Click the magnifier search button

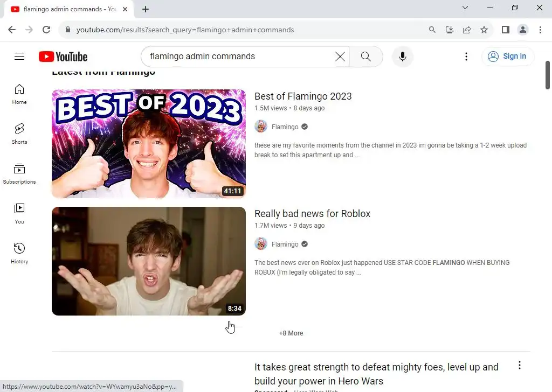[x=366, y=56]
